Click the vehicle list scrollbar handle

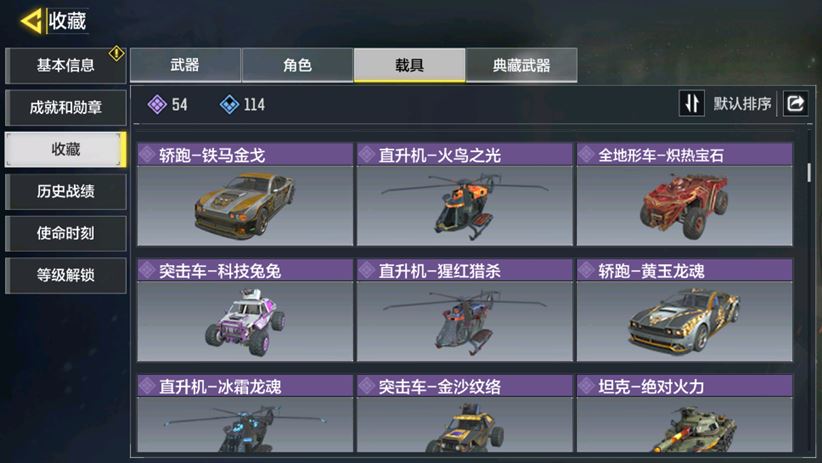tap(809, 173)
